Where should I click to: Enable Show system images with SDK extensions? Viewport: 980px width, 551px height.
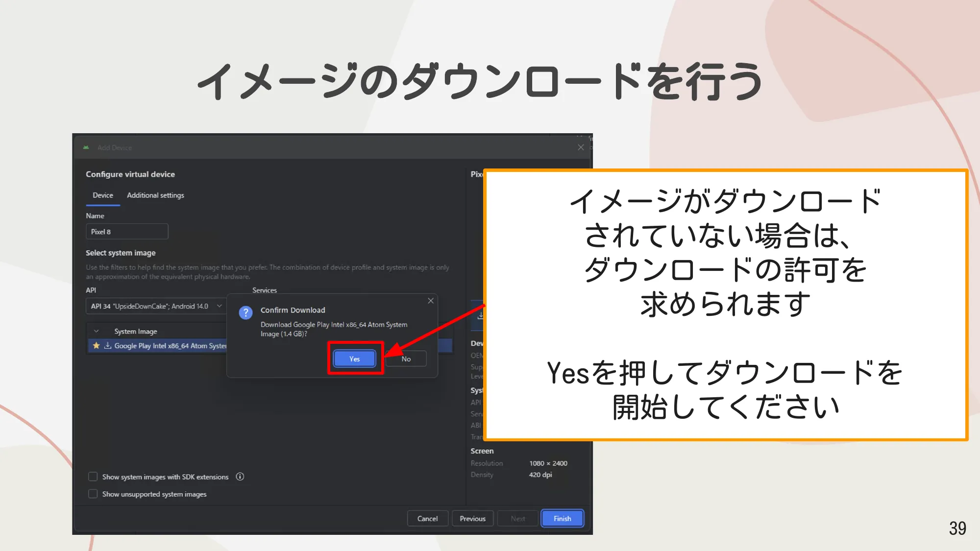[x=93, y=477]
